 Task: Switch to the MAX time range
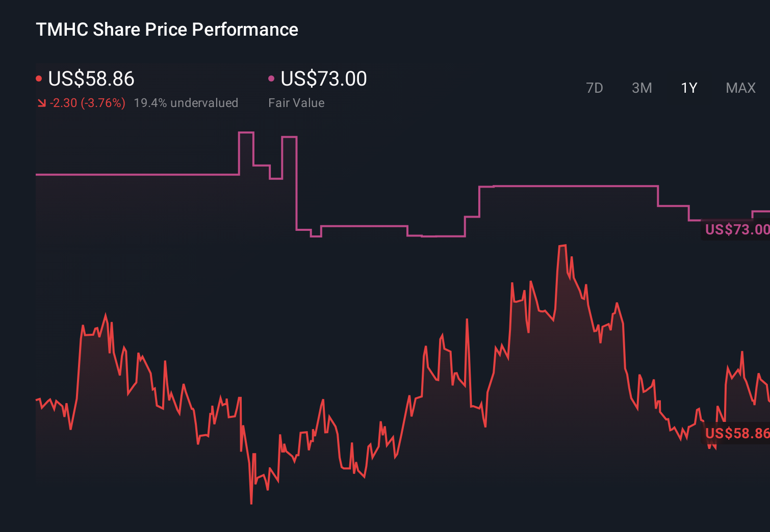click(740, 88)
